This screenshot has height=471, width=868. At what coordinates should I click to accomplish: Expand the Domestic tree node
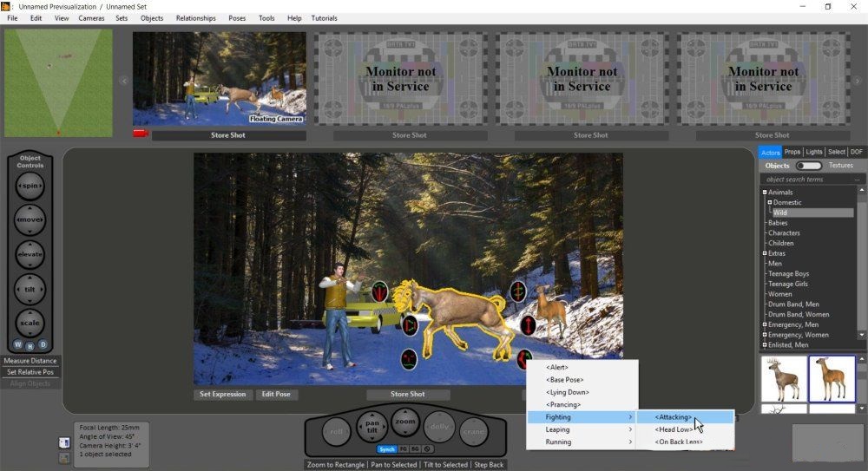tap(770, 203)
